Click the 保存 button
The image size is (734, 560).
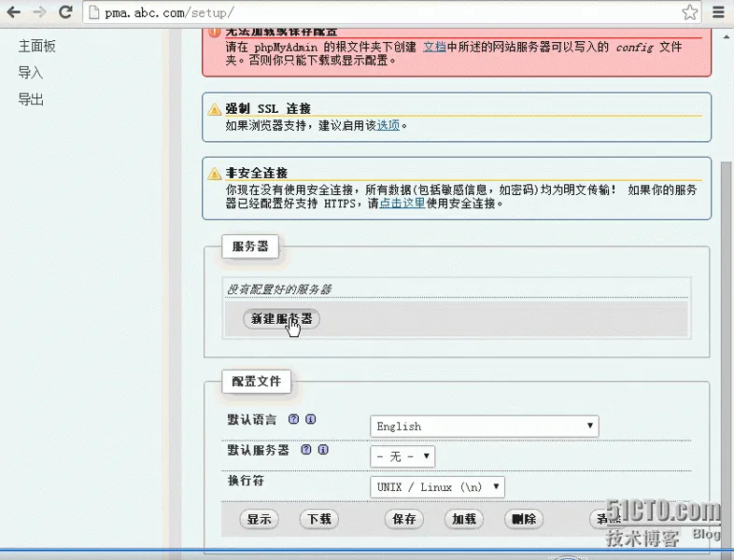(404, 519)
